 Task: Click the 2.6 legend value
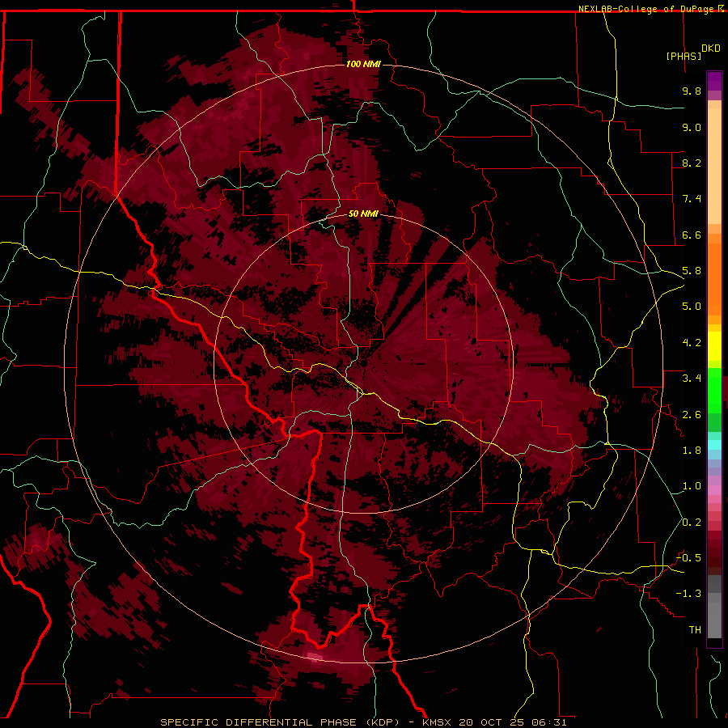click(x=692, y=415)
